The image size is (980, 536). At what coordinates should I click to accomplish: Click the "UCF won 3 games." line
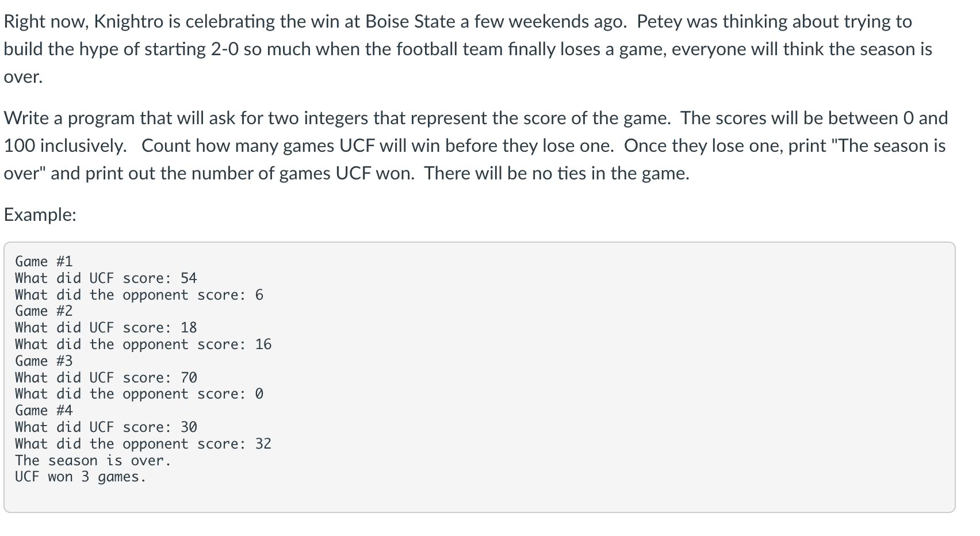pyautogui.click(x=81, y=477)
